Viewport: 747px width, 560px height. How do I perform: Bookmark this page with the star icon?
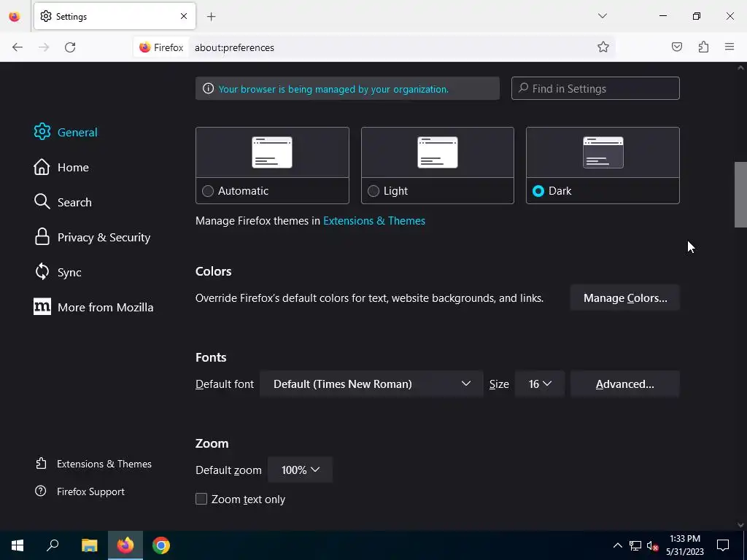click(603, 47)
